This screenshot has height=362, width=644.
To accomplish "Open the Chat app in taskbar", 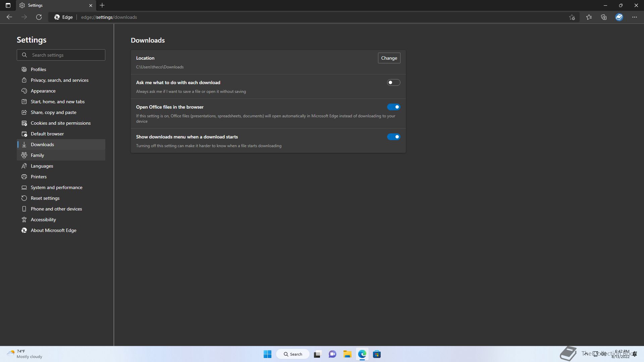I will pyautogui.click(x=332, y=354).
